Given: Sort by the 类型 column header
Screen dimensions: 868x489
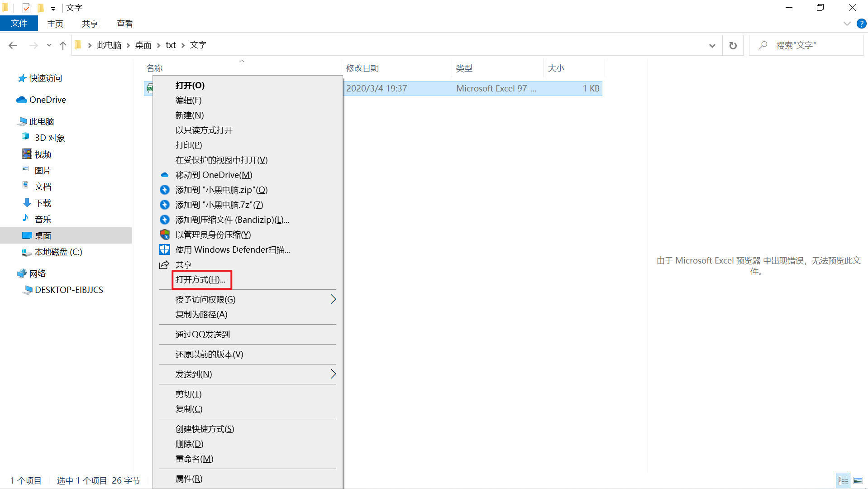Looking at the screenshot, I should (464, 68).
